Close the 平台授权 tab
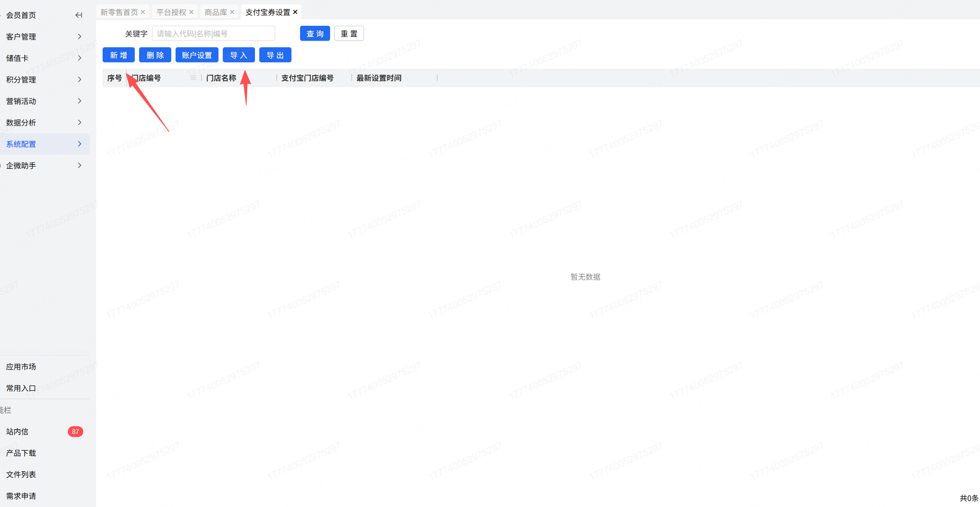 (191, 12)
